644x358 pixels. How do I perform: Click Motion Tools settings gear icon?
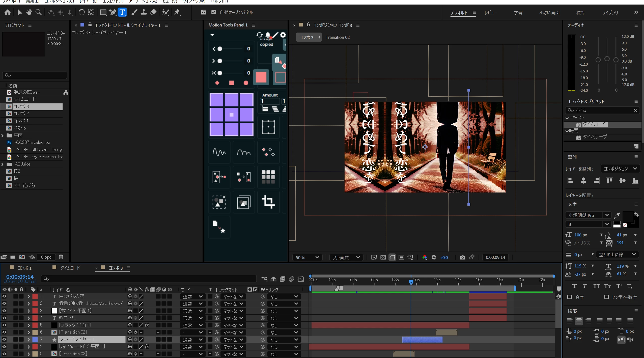point(283,35)
